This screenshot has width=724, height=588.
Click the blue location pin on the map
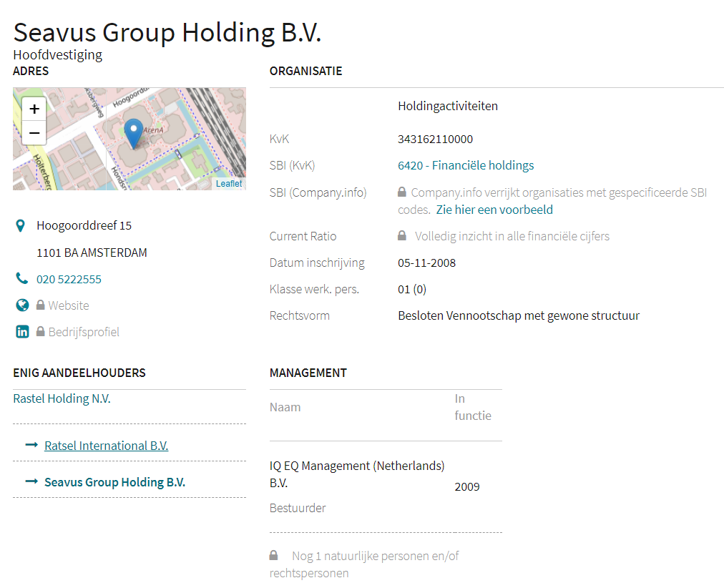[134, 134]
